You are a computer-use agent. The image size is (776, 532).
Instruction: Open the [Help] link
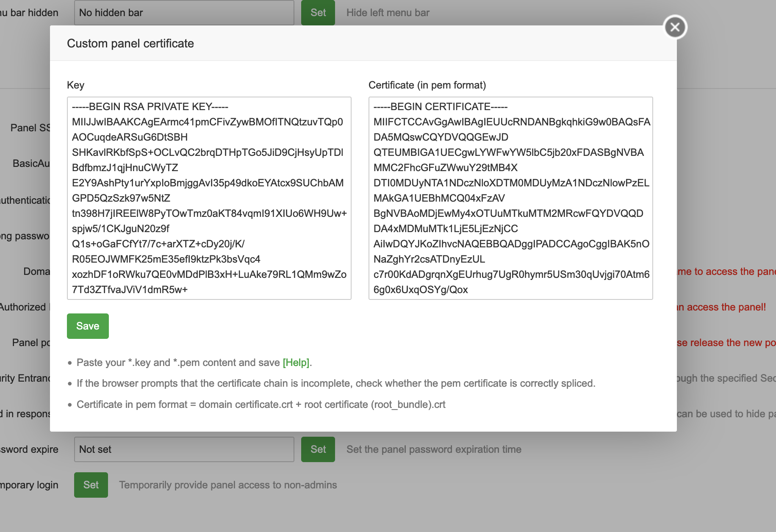296,363
